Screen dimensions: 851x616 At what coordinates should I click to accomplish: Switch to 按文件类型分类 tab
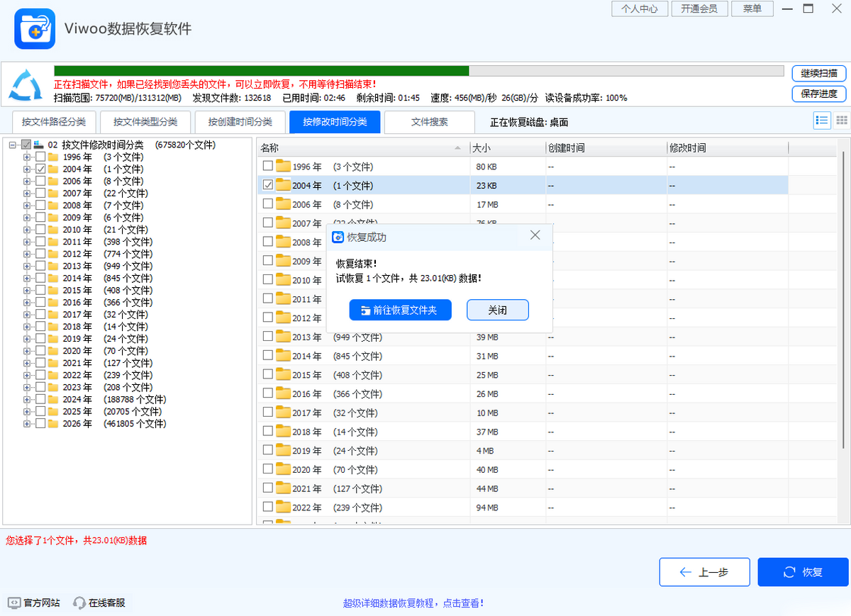[x=146, y=122]
